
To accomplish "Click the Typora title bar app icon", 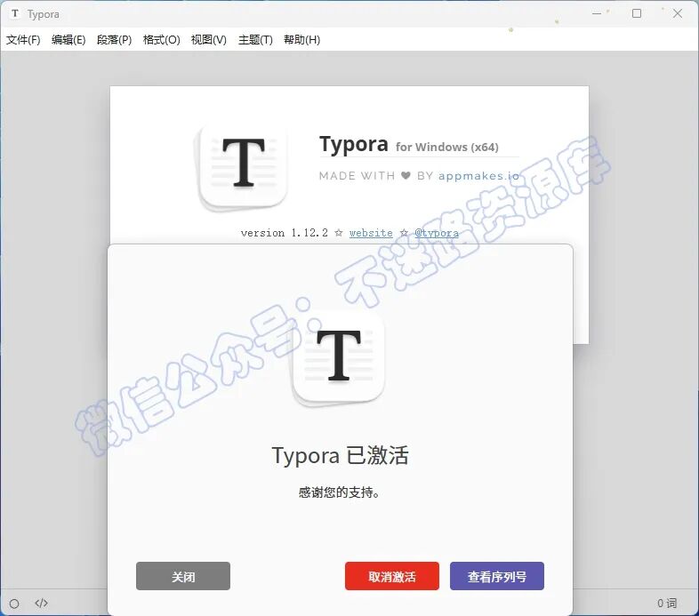I will (15, 14).
